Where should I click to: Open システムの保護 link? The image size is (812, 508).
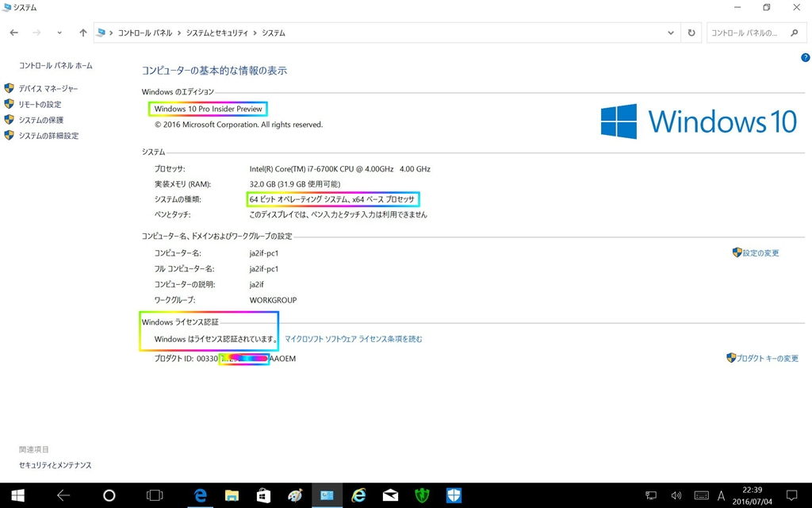click(41, 120)
